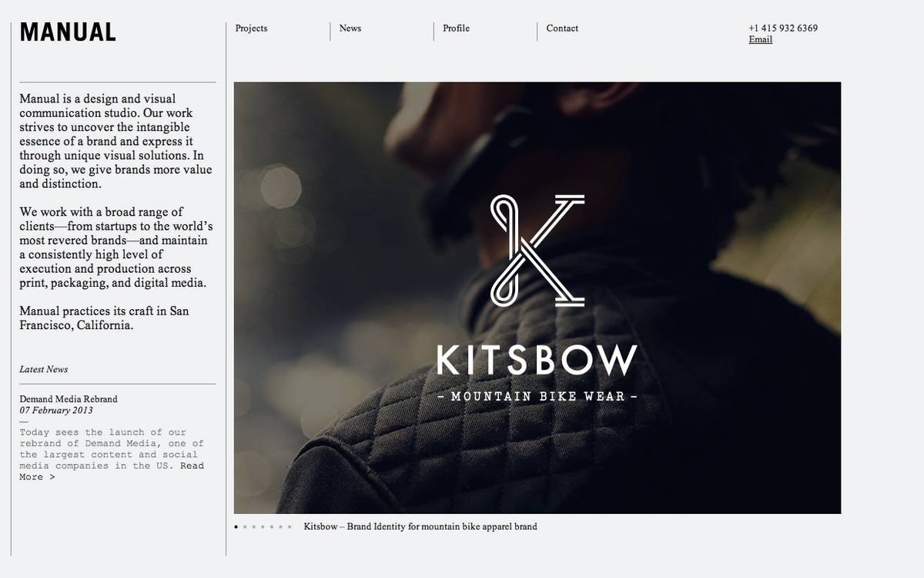This screenshot has width=924, height=578.
Task: Click the Email link
Action: pyautogui.click(x=760, y=40)
